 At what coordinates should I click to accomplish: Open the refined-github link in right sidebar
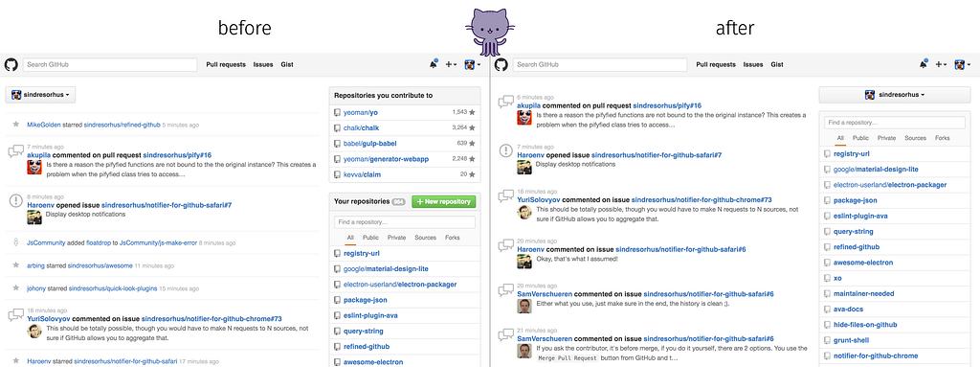856,247
